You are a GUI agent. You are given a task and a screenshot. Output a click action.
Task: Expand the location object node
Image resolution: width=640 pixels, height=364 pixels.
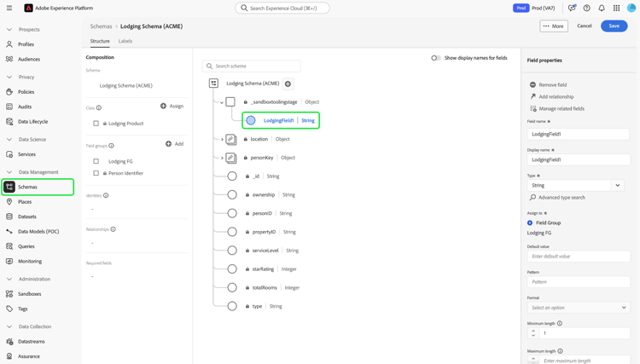point(222,139)
